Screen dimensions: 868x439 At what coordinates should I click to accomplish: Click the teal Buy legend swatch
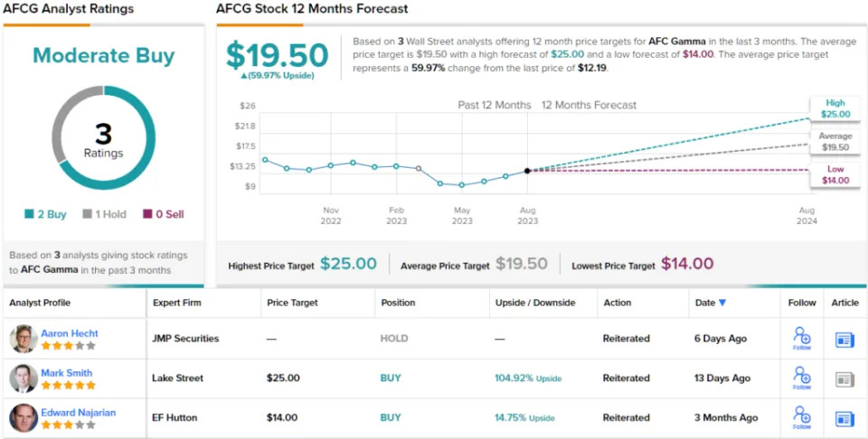pyautogui.click(x=29, y=214)
